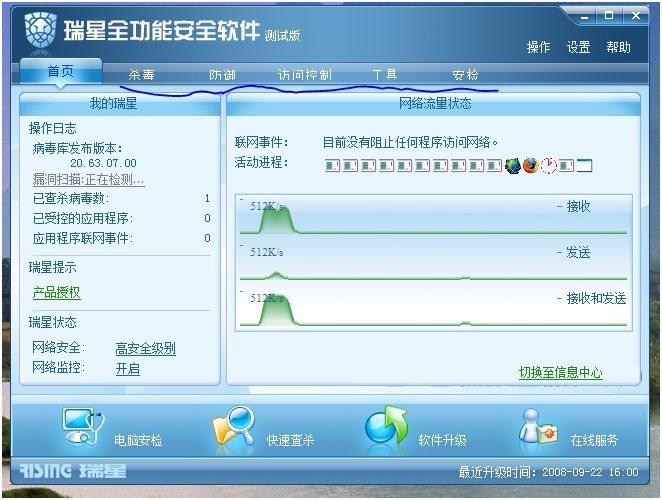Image resolution: width=662 pixels, height=500 pixels.
Task: Click the blue window process icon at row end
Action: (585, 166)
